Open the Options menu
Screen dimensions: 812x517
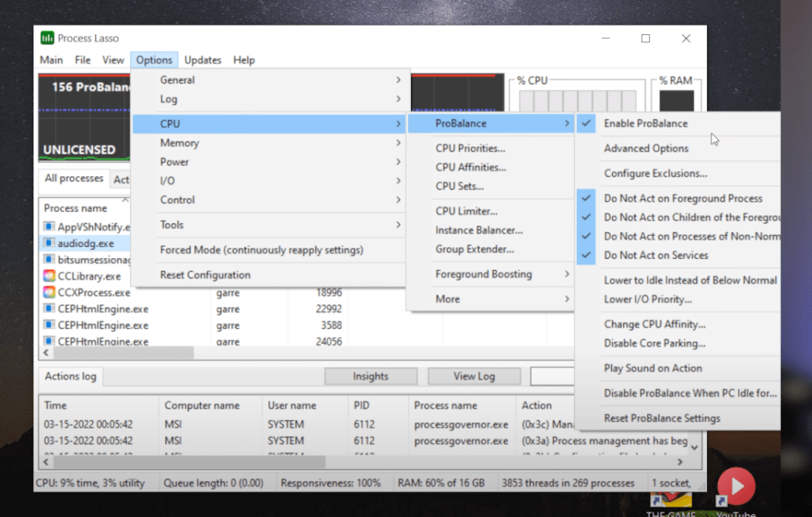click(154, 60)
